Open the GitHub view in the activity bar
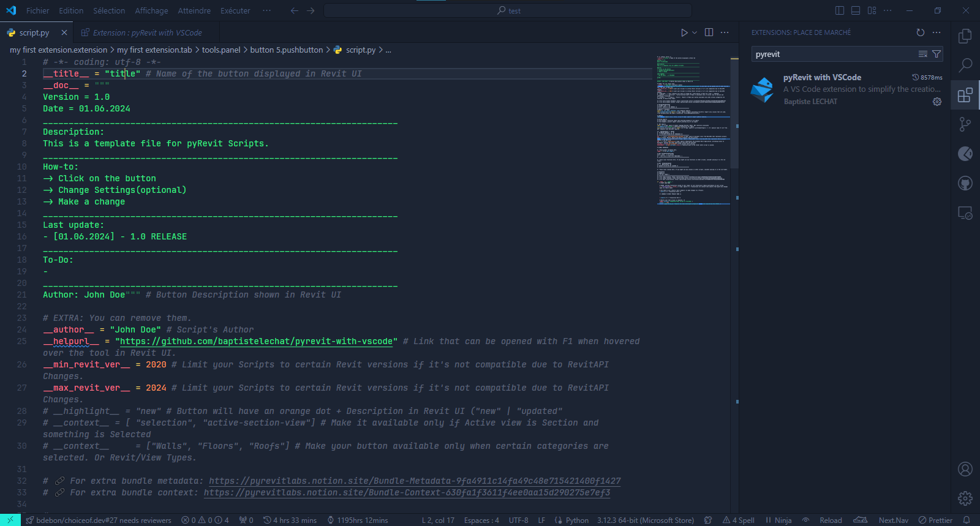The height and width of the screenshot is (526, 980). point(965,183)
